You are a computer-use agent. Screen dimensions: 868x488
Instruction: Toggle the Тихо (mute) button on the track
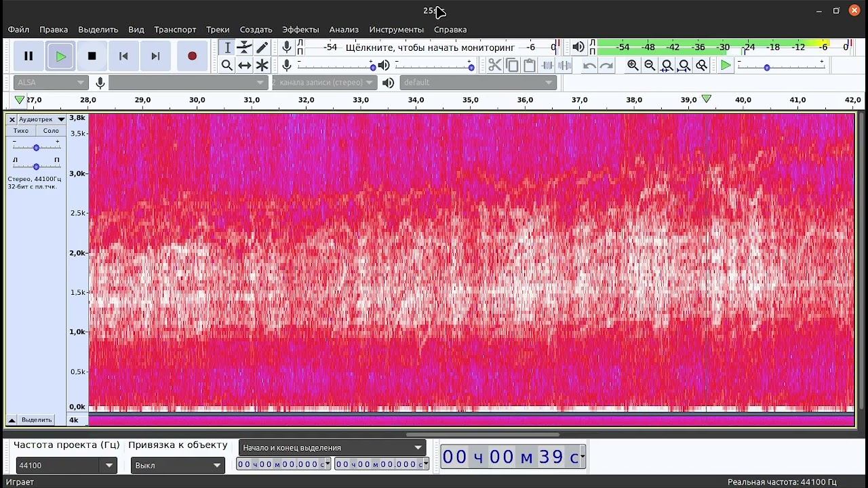coord(21,131)
